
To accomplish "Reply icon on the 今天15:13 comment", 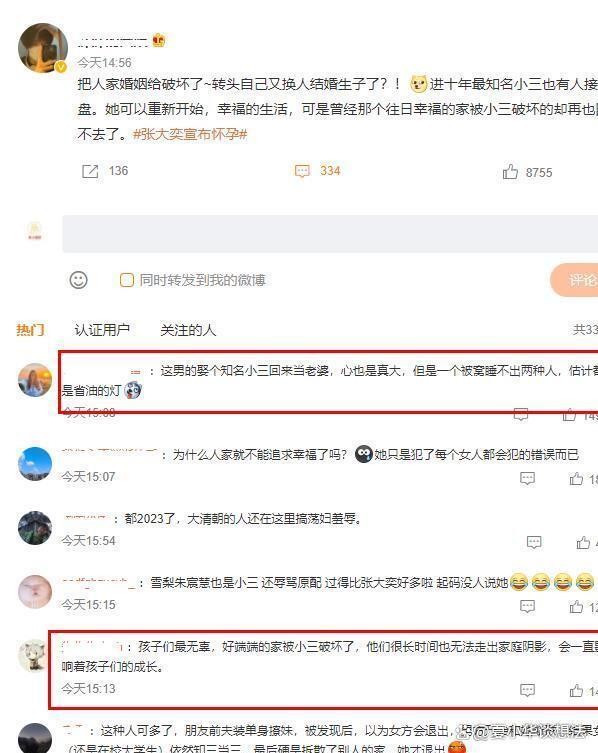I will coord(527,691).
